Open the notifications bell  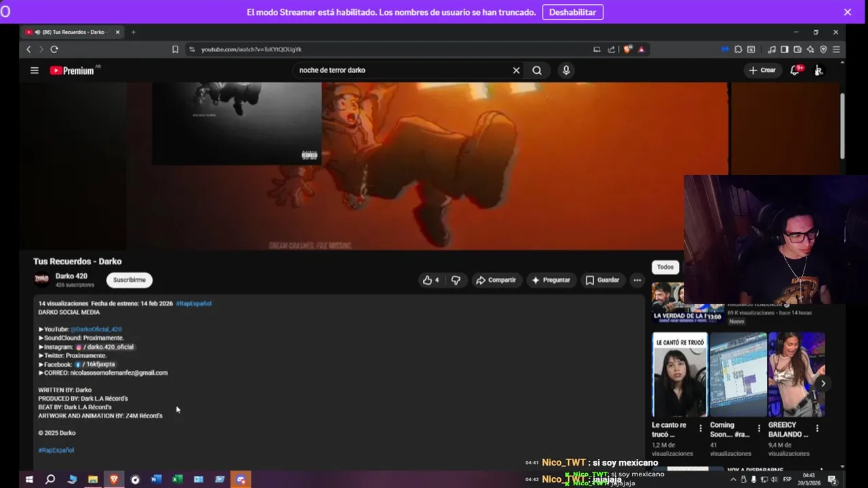click(x=795, y=70)
